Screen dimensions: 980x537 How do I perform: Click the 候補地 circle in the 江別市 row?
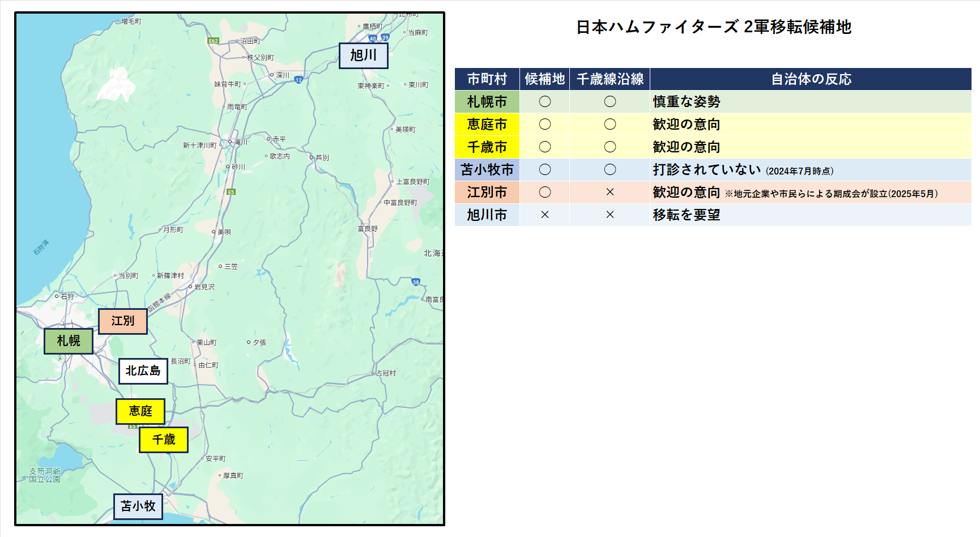pos(545,192)
